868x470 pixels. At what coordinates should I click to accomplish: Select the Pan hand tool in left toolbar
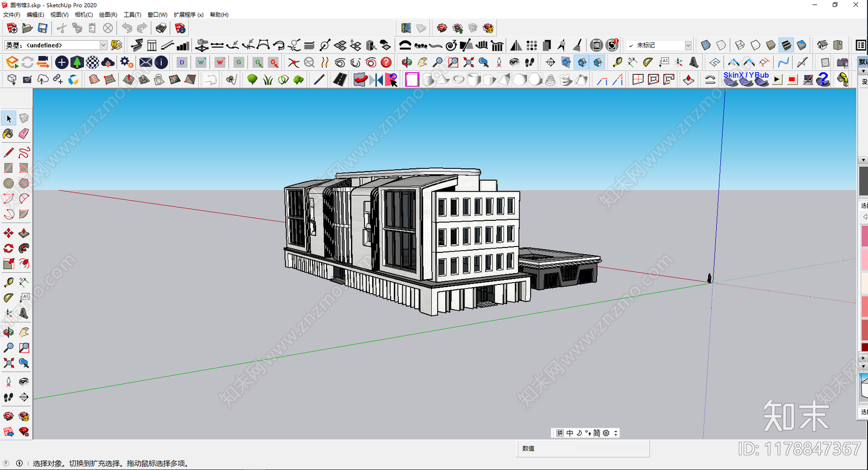tap(24, 332)
